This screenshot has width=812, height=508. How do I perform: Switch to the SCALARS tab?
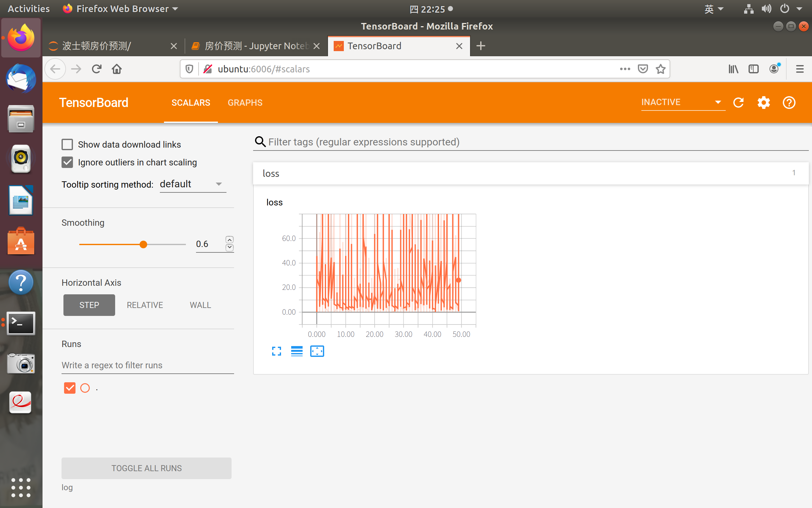click(191, 103)
